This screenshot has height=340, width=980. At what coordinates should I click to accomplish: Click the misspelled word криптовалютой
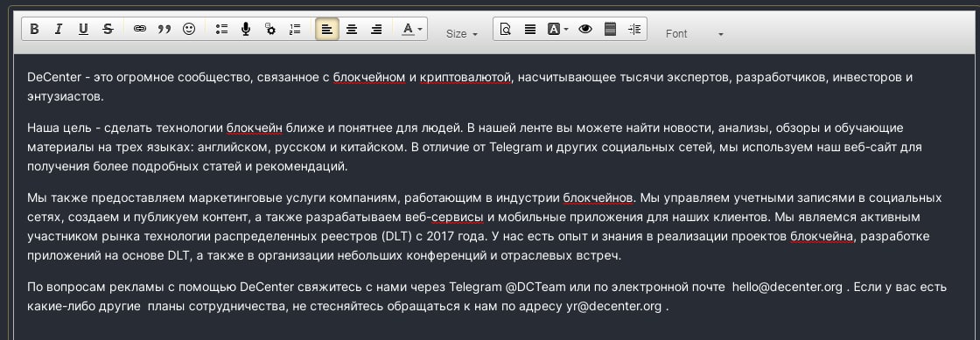click(x=465, y=78)
